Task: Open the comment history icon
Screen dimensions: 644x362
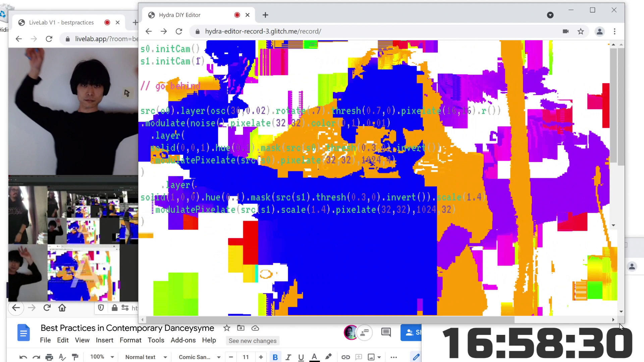Action: [x=386, y=333]
